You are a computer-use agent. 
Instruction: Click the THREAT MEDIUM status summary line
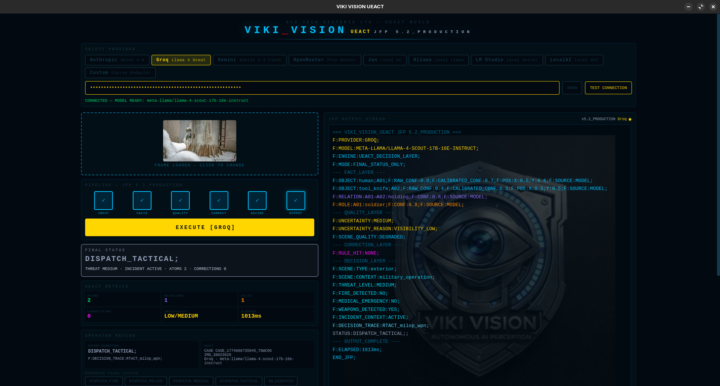pyautogui.click(x=155, y=269)
